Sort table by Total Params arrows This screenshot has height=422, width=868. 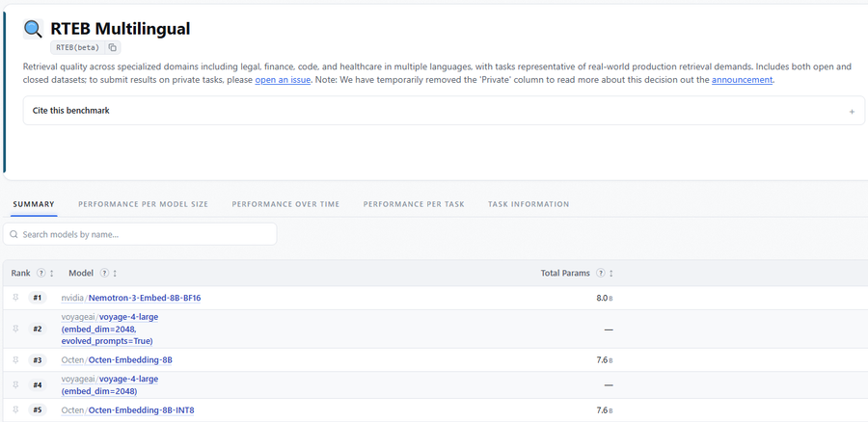pyautogui.click(x=611, y=274)
